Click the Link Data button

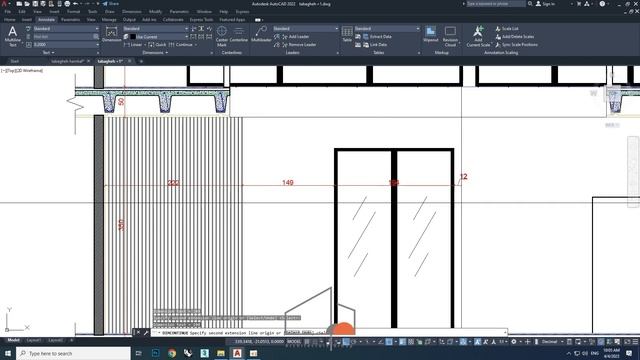[x=375, y=44]
